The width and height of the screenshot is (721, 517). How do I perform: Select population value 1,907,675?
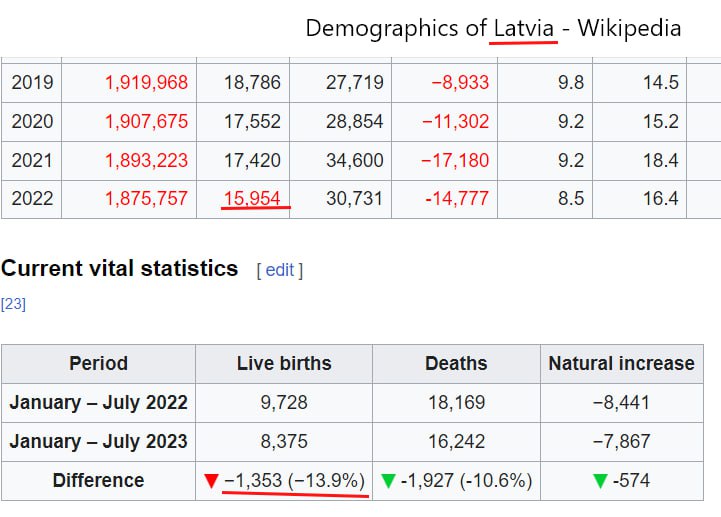point(146,122)
